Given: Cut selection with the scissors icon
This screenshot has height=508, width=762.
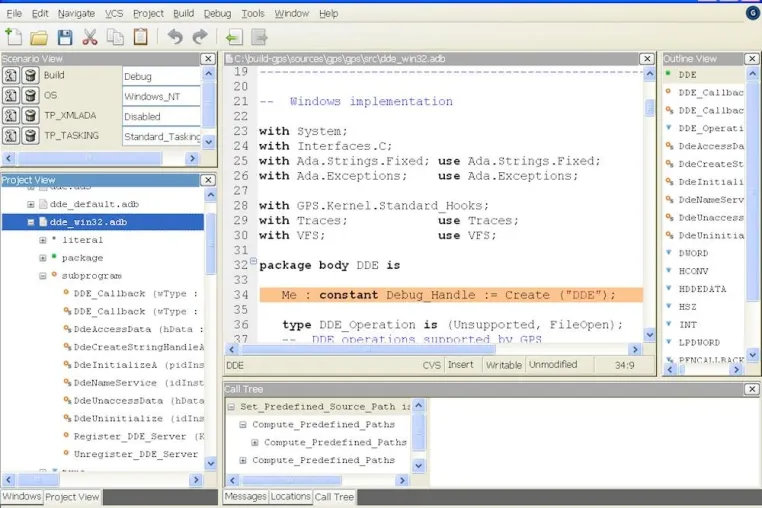Looking at the screenshot, I should (x=90, y=37).
